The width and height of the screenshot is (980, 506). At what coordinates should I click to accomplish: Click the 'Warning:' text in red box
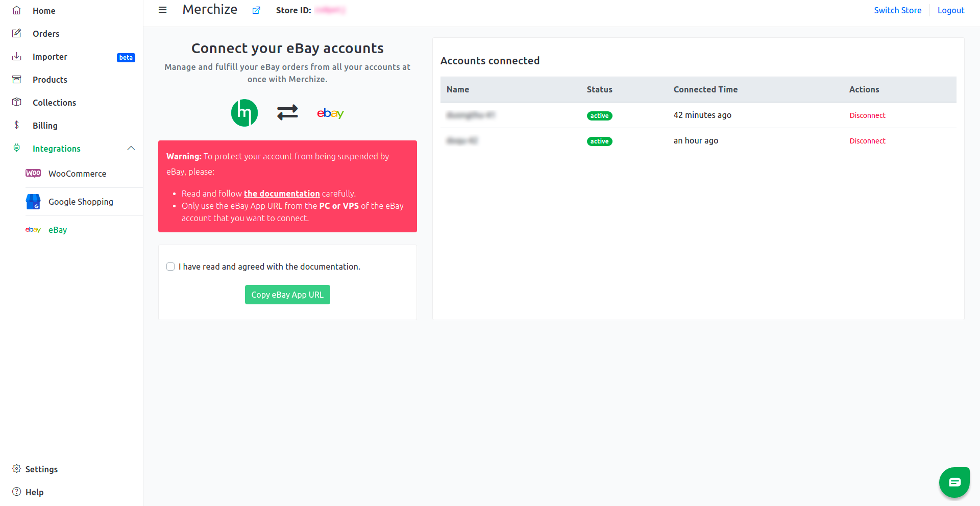pyautogui.click(x=184, y=156)
